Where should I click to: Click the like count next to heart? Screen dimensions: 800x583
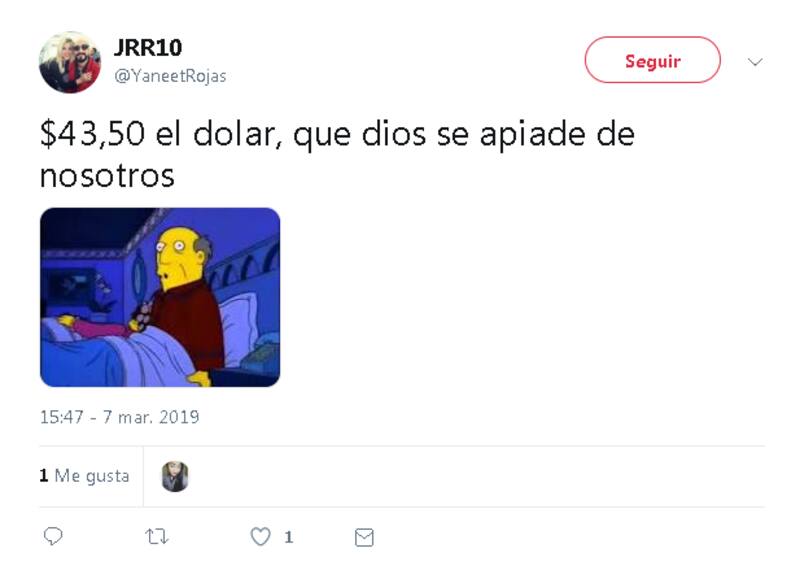point(289,537)
